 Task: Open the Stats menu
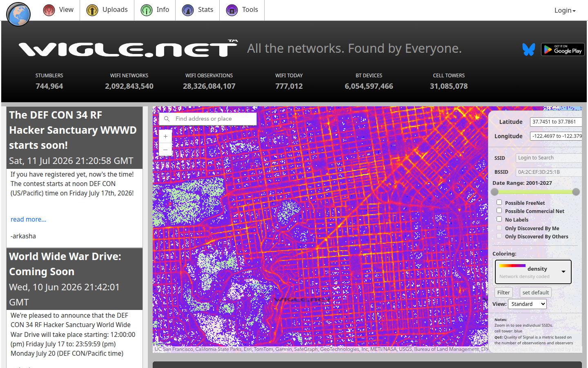pos(198,10)
